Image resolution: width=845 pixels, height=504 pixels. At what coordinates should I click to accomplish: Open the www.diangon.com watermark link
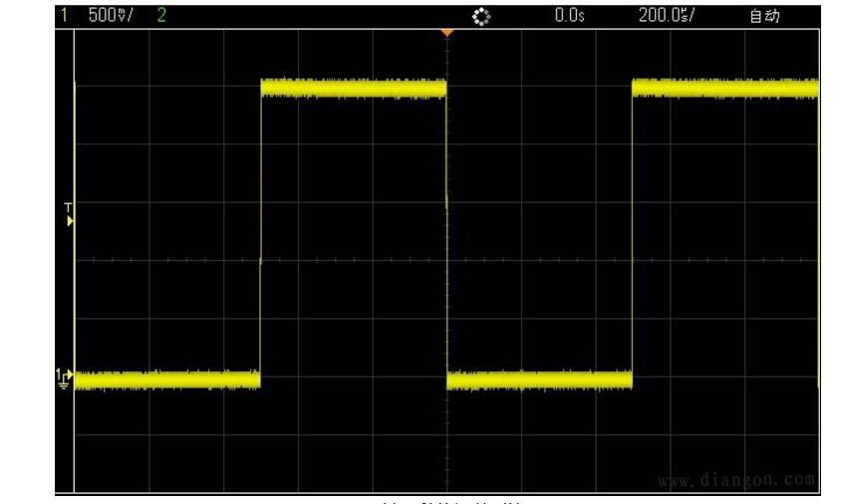736,480
